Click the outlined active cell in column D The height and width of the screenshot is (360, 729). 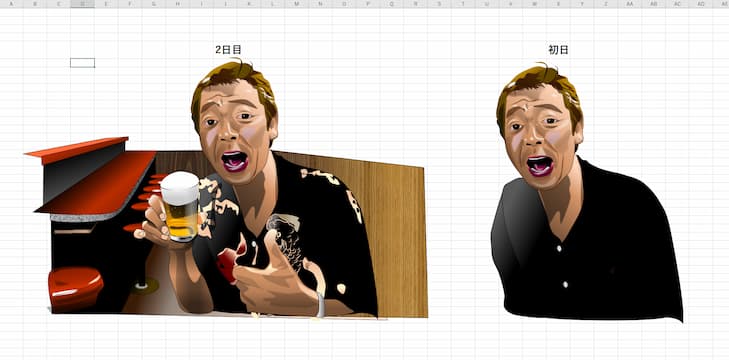tap(82, 63)
